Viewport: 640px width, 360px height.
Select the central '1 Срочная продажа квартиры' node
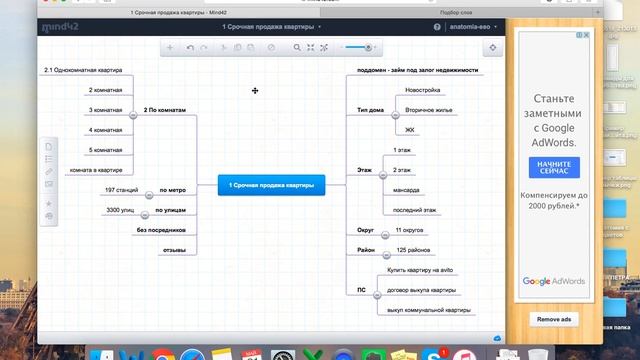click(271, 185)
